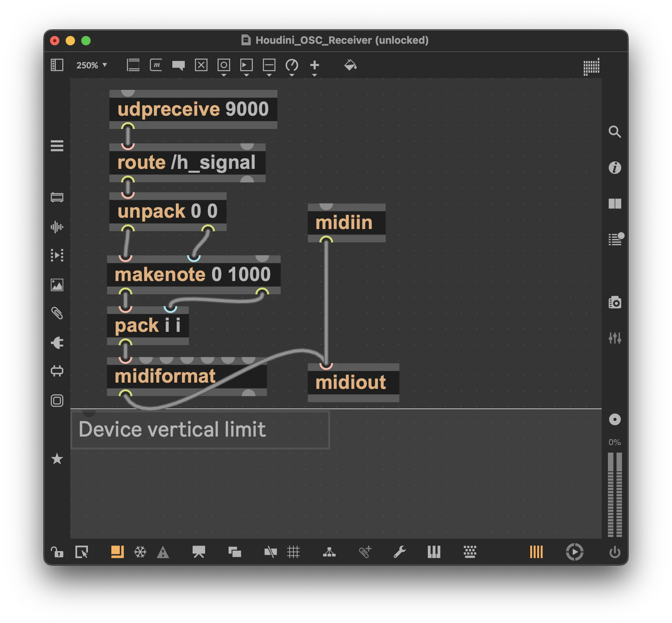Screen dimensions: 672x623
Task: Select the pack i i object
Action: click(x=148, y=326)
